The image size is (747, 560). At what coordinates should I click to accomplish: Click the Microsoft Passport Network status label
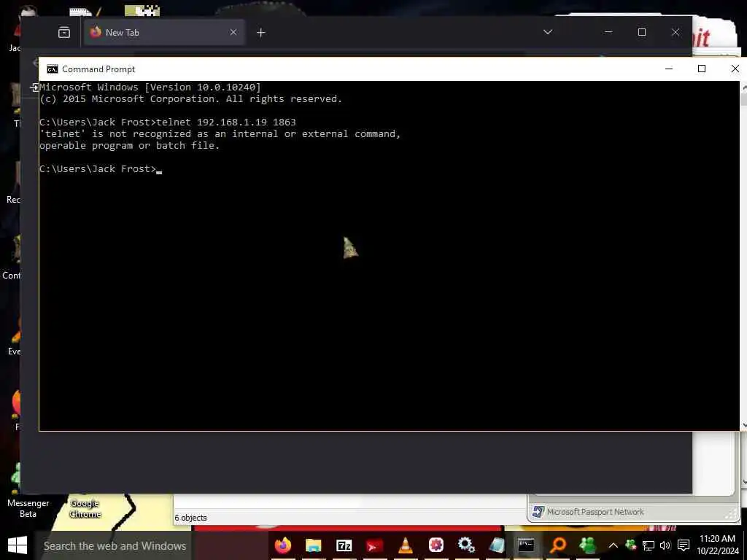(595, 512)
